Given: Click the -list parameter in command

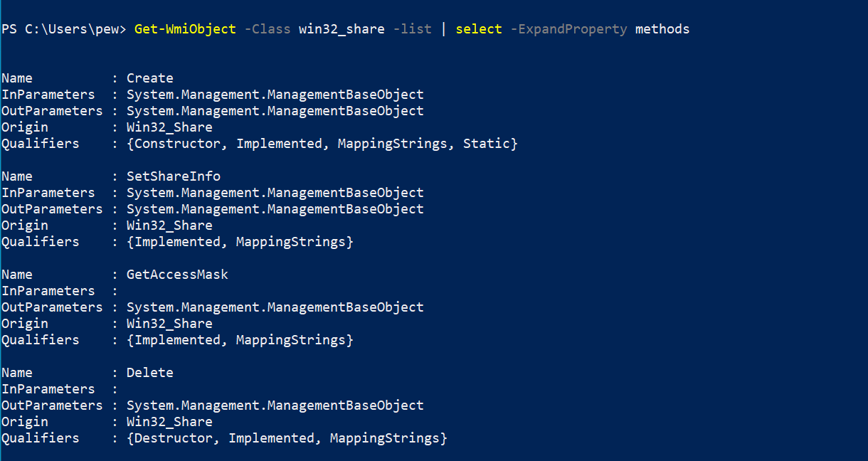Looking at the screenshot, I should 412,29.
